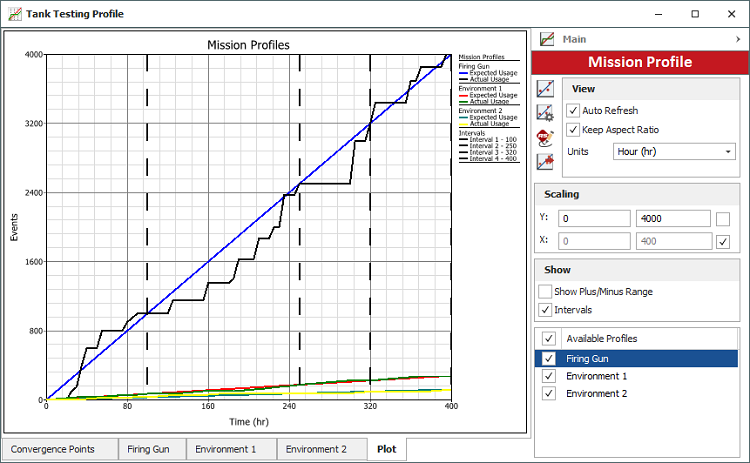This screenshot has height=463, width=750.
Task: Toggle the Intervals checkbox
Action: tap(545, 310)
